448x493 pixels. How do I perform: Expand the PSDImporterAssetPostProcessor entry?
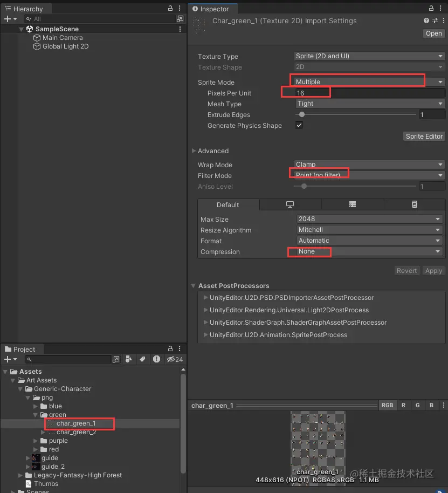[205, 297]
